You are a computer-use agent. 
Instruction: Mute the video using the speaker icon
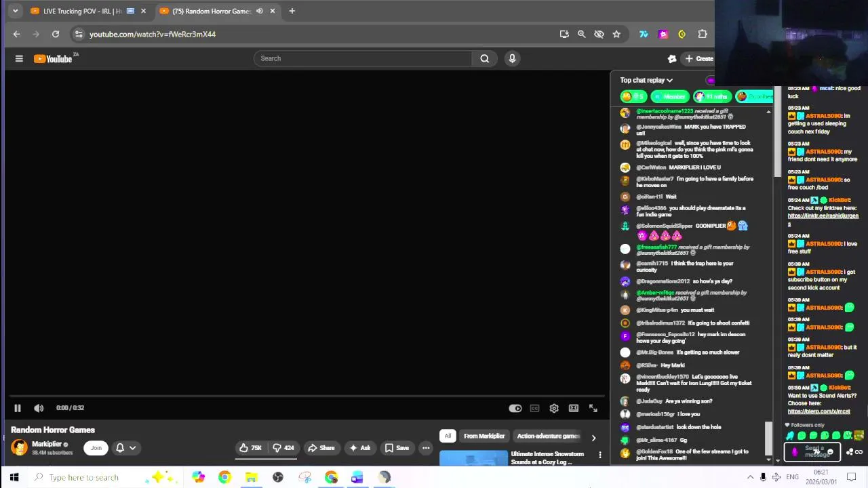pos(39,408)
